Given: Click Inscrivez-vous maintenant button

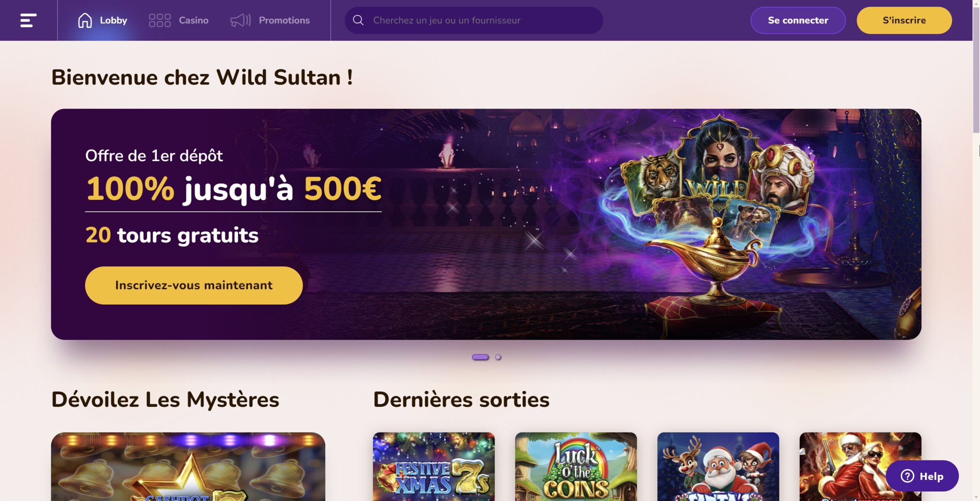Looking at the screenshot, I should click(194, 285).
